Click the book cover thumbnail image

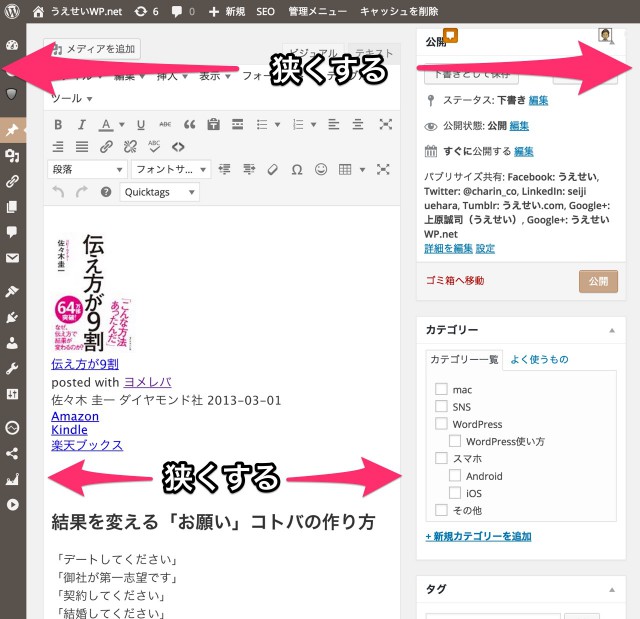pos(93,291)
